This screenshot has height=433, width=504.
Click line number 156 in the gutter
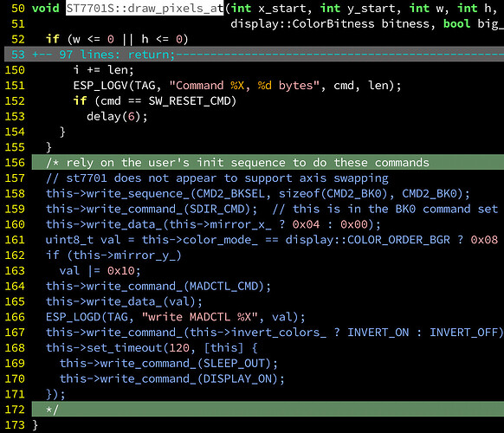tap(15, 163)
